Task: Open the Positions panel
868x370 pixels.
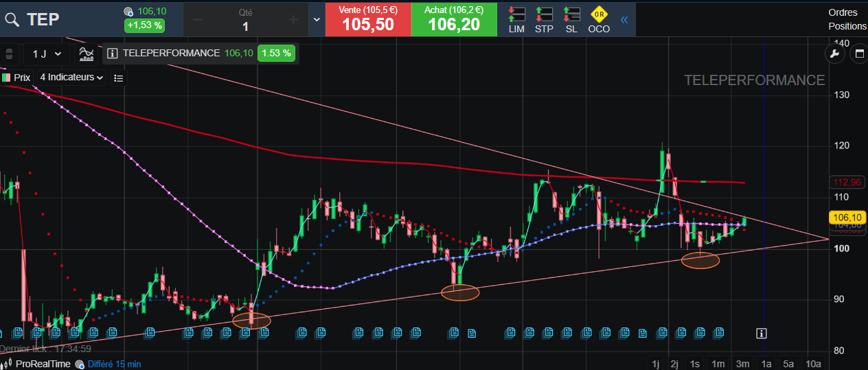Action: 847,26
